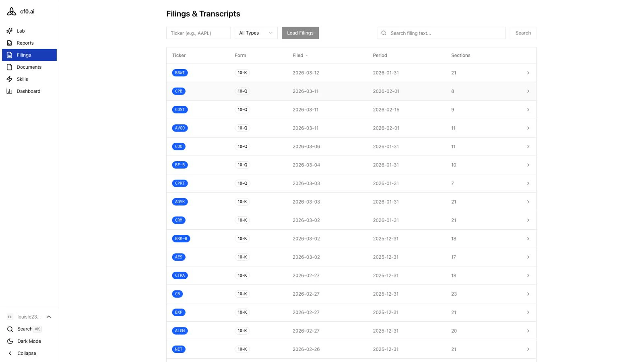Click the ALGN ticker badge
Viewport: 644px width, 362px height.
(180, 331)
